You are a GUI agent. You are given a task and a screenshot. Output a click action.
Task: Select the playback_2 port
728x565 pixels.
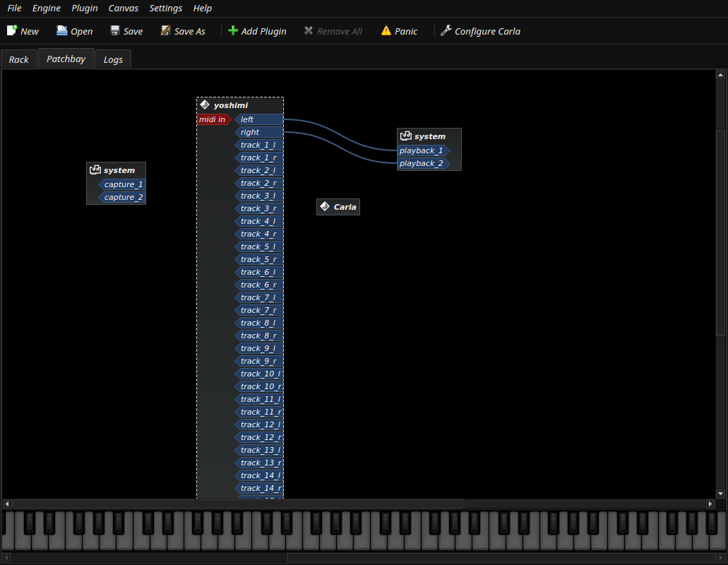click(424, 163)
